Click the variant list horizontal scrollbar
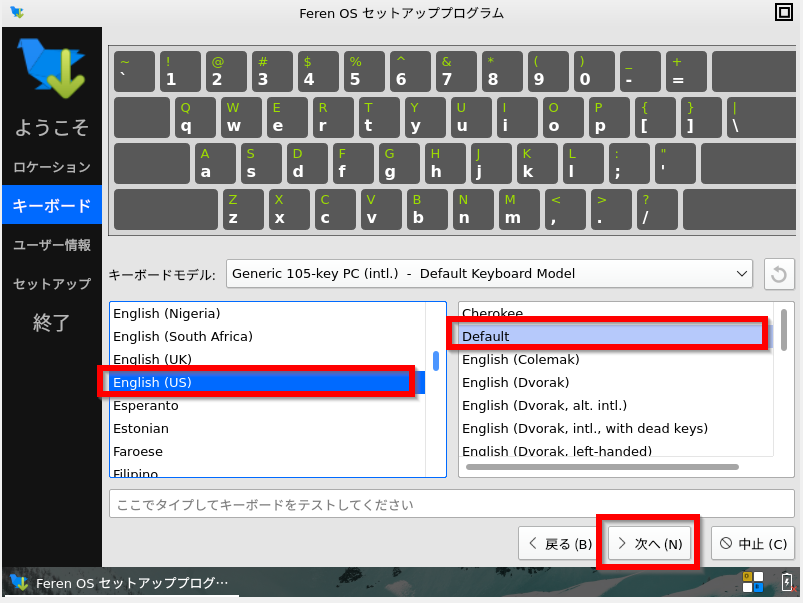 point(602,467)
